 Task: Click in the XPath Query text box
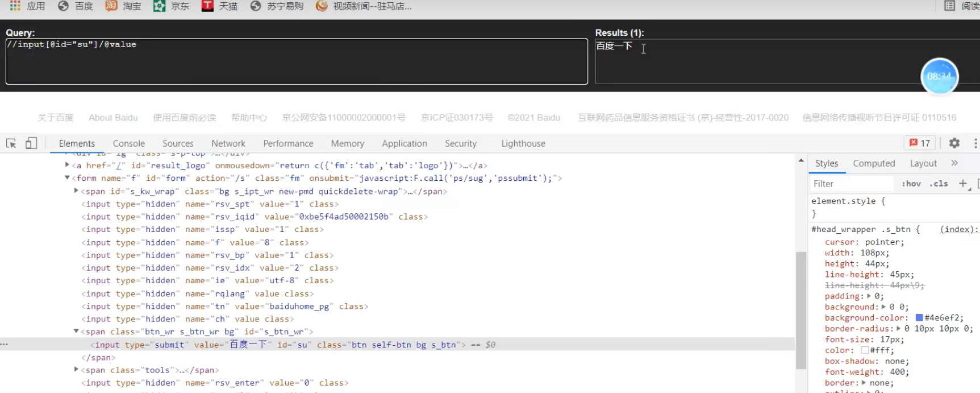(x=297, y=61)
